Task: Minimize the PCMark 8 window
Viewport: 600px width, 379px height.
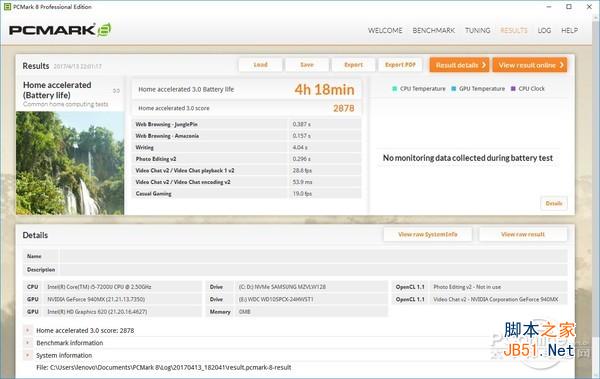Action: point(549,7)
